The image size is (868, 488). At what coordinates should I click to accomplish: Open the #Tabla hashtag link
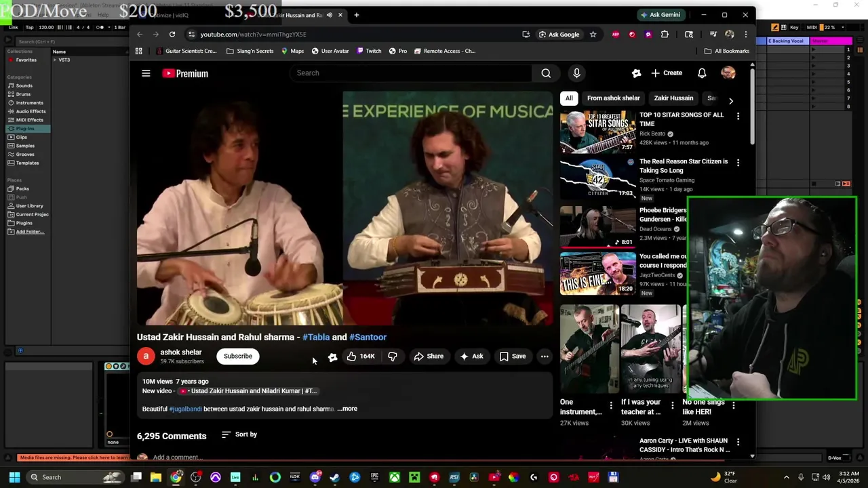pyautogui.click(x=316, y=337)
